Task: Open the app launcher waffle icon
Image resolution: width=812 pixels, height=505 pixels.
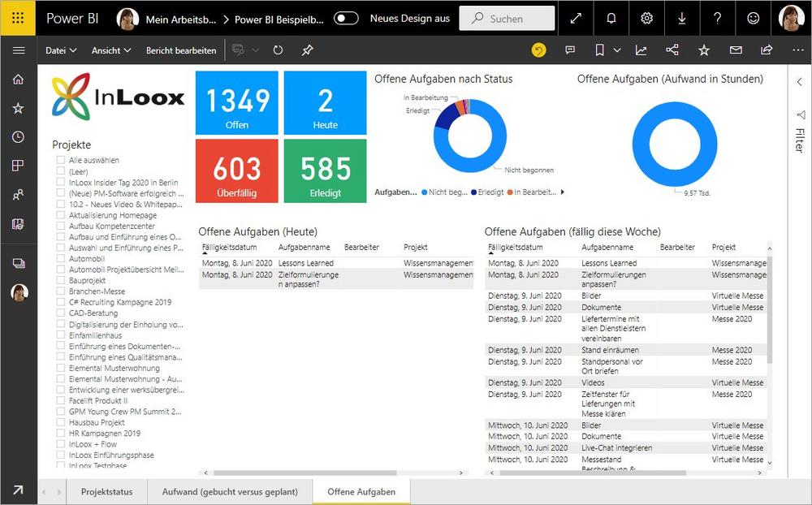Action: pyautogui.click(x=18, y=18)
